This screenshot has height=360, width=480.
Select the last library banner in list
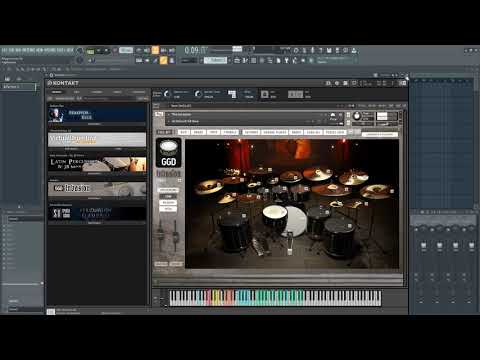pyautogui.click(x=97, y=213)
